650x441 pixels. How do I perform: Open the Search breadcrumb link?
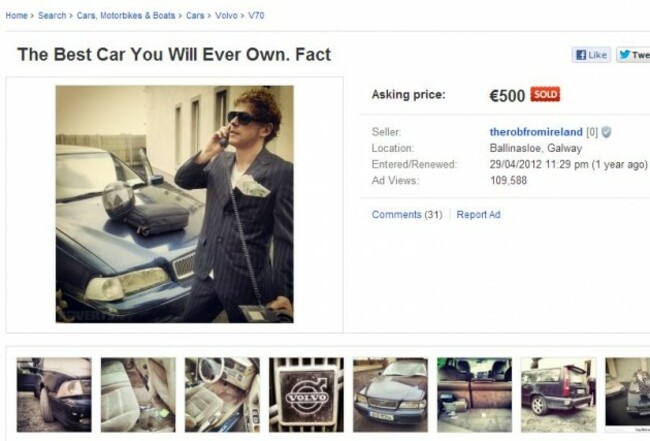(x=52, y=15)
